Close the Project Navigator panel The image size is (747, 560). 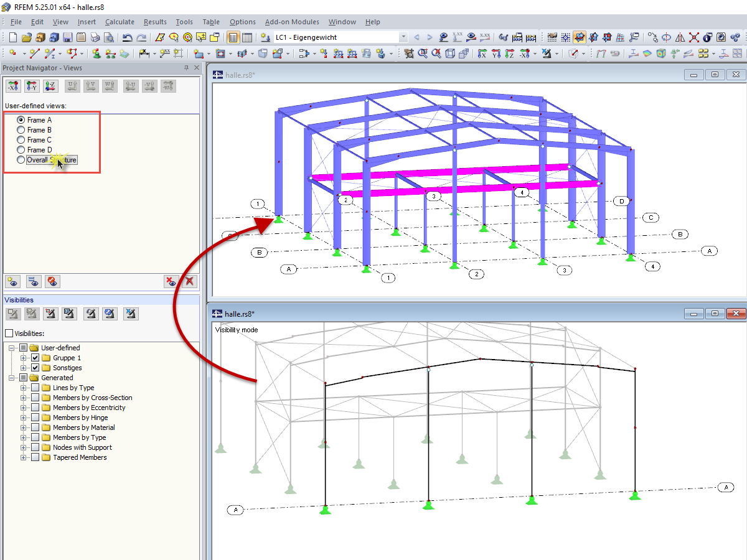click(197, 68)
